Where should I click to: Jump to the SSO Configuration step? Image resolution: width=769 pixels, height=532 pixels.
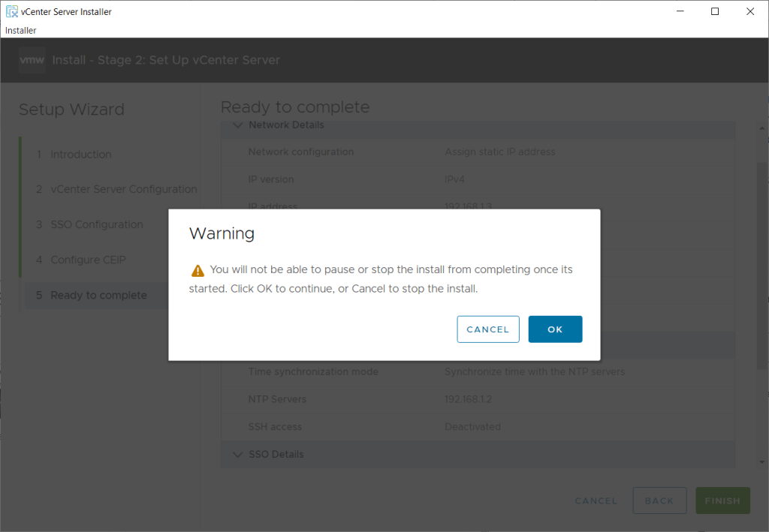(96, 225)
